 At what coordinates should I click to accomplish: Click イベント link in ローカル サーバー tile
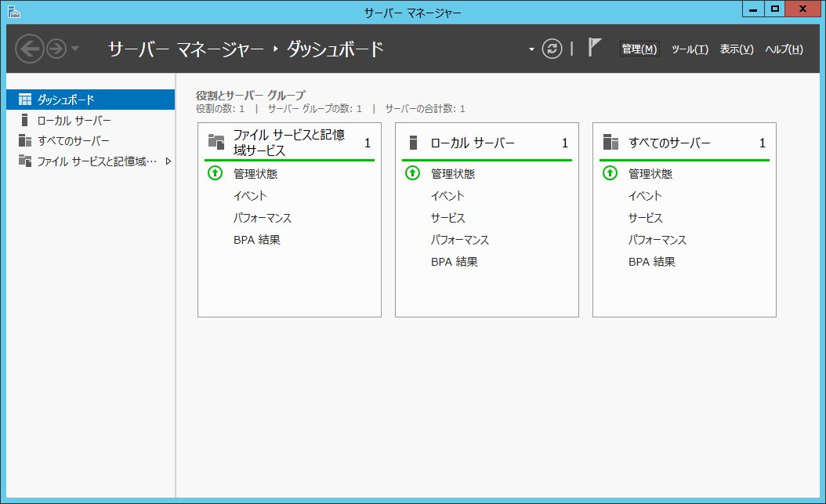[x=447, y=196]
